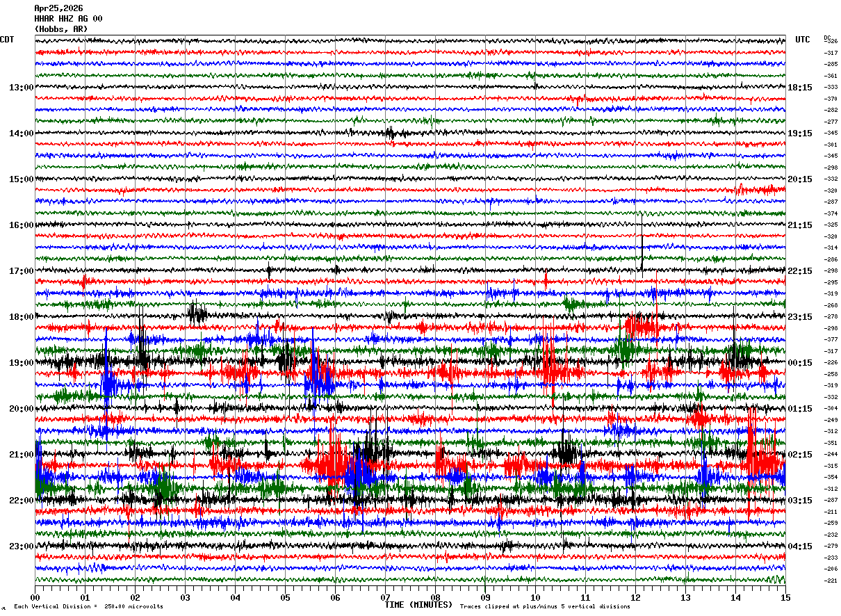Click the station code 'HHAR HHZ AG 00'

[x=68, y=19]
